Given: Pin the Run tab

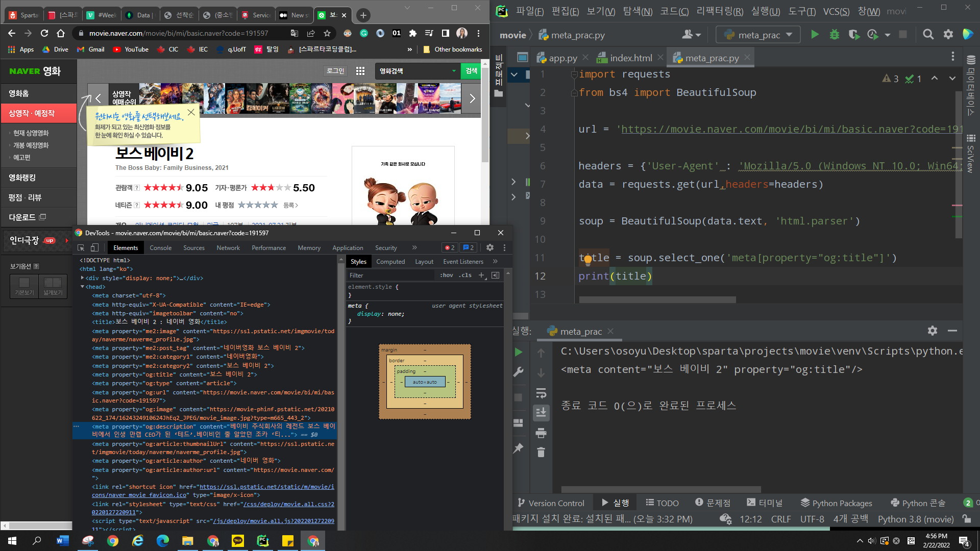Looking at the screenshot, I should coord(519,448).
